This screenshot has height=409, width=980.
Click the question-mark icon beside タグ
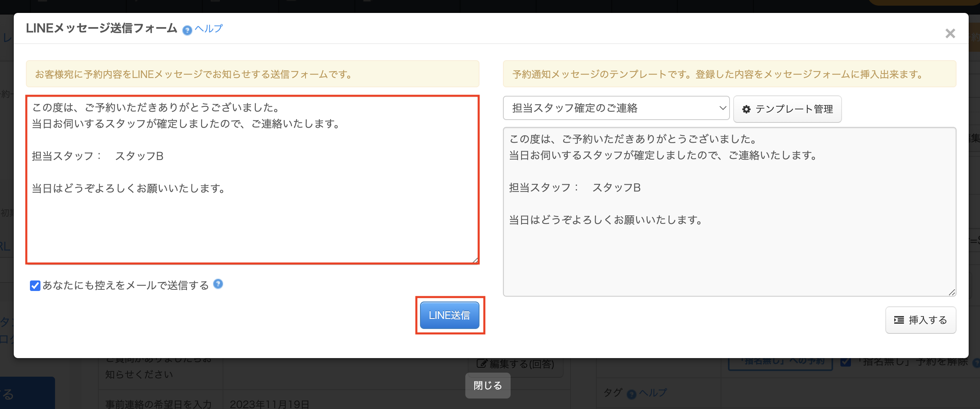(631, 394)
